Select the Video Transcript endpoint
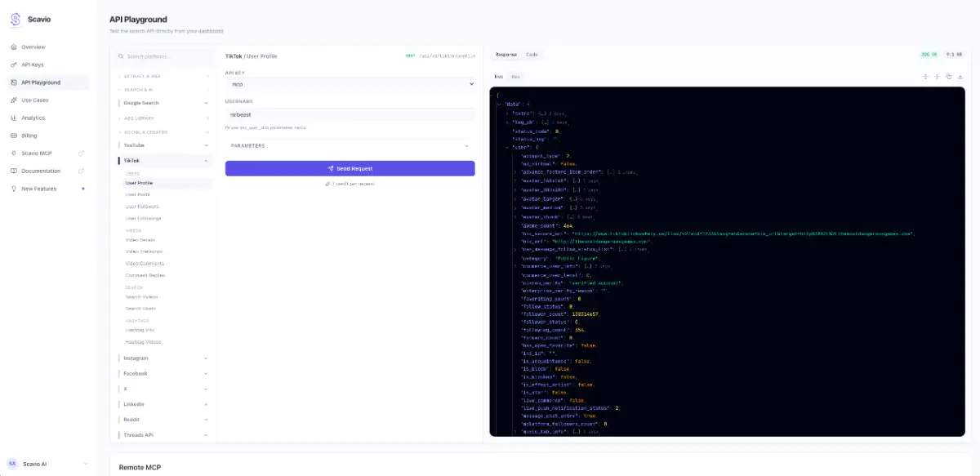 click(166, 251)
